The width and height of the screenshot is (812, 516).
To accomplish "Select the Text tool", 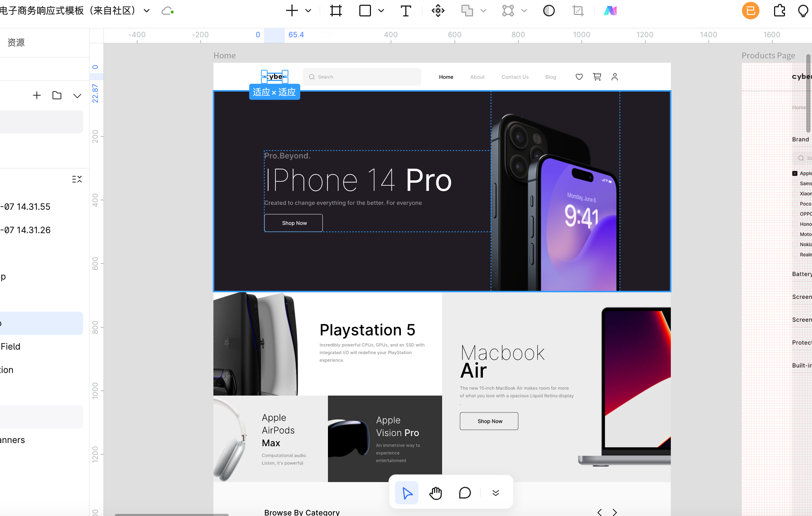I will point(406,11).
